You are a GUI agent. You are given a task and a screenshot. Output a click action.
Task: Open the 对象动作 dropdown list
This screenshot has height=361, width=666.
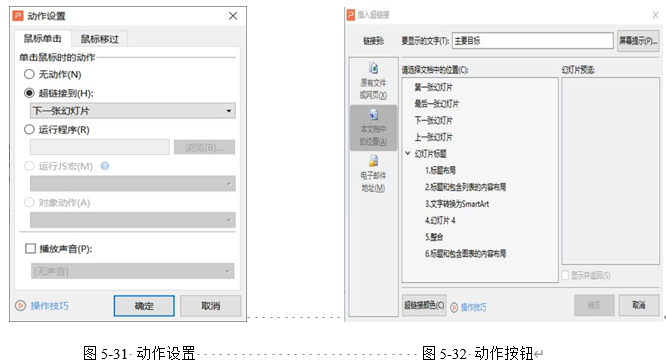tap(133, 220)
